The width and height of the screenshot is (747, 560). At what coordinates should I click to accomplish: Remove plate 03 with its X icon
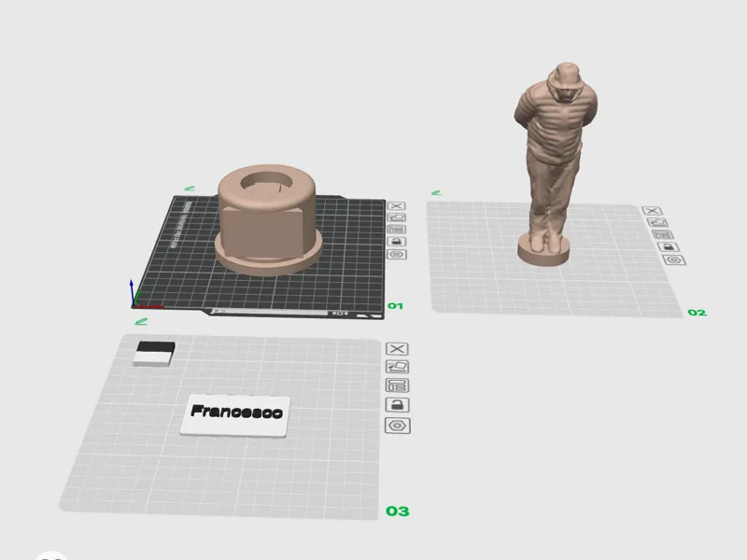(x=397, y=349)
